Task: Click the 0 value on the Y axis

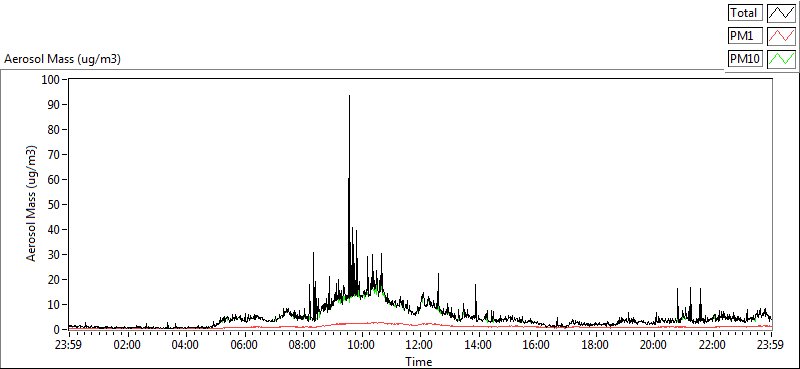Action: tap(58, 330)
